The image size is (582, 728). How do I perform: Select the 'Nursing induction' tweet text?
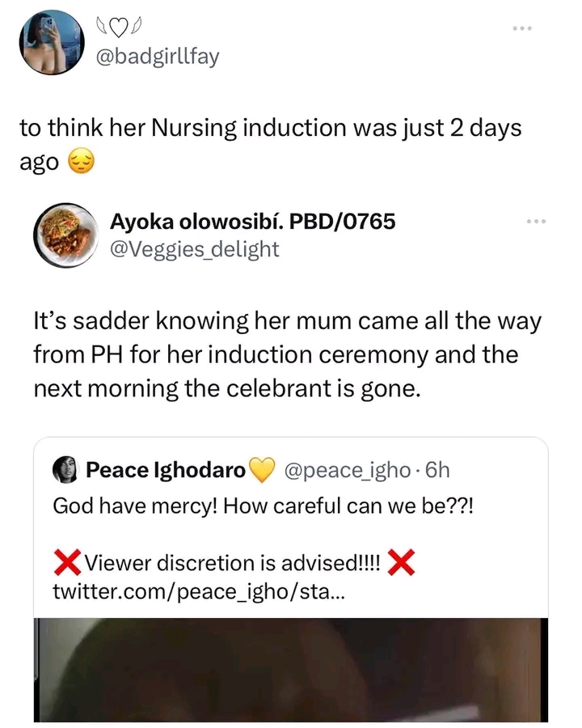(267, 128)
